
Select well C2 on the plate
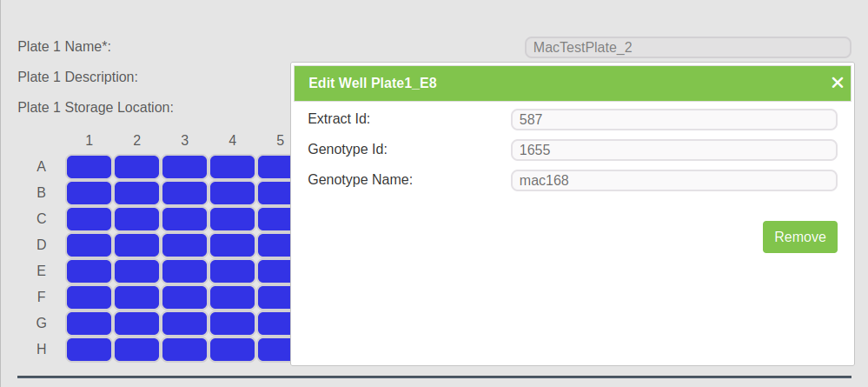tap(136, 219)
